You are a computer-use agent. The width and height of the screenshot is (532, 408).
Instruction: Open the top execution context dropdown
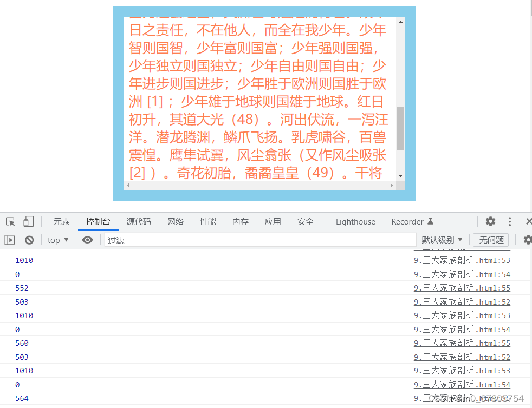pyautogui.click(x=57, y=239)
